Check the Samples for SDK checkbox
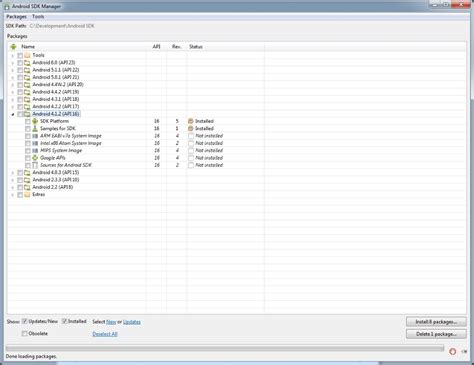 point(28,129)
